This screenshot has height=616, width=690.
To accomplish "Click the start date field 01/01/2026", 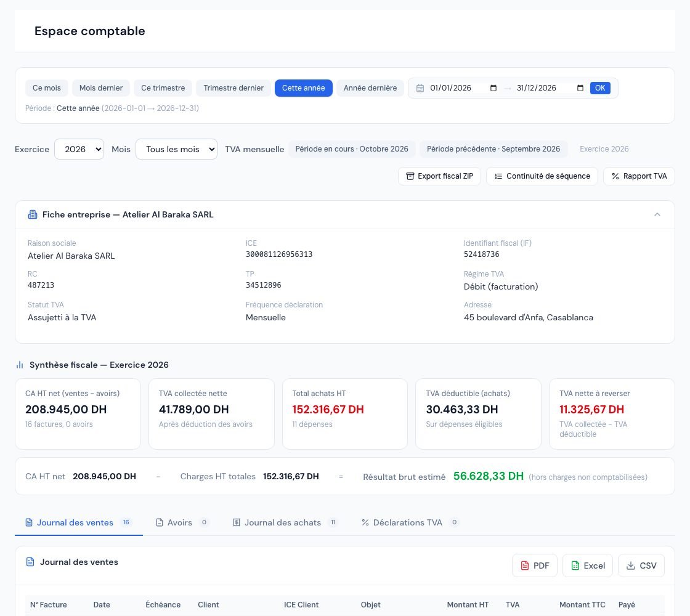I will (x=463, y=88).
